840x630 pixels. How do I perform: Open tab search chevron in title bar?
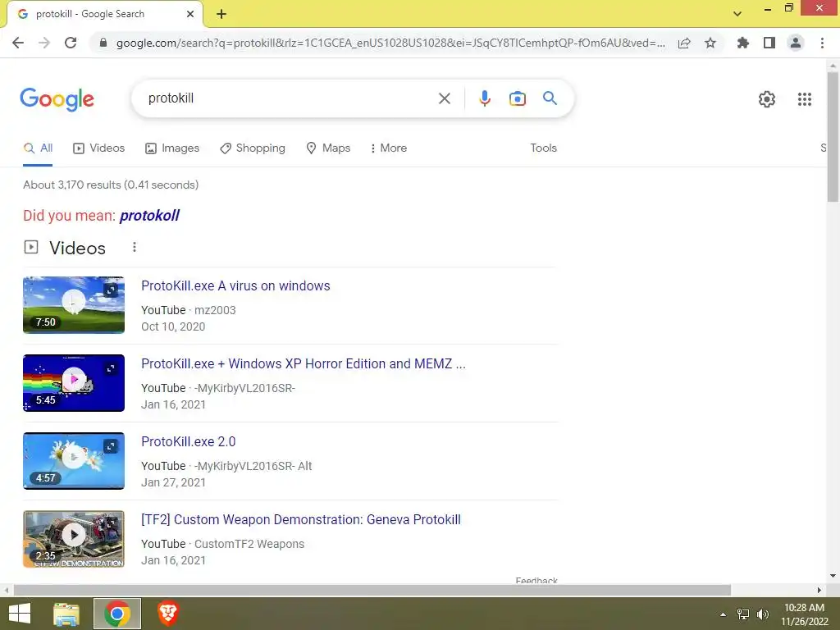pos(737,13)
